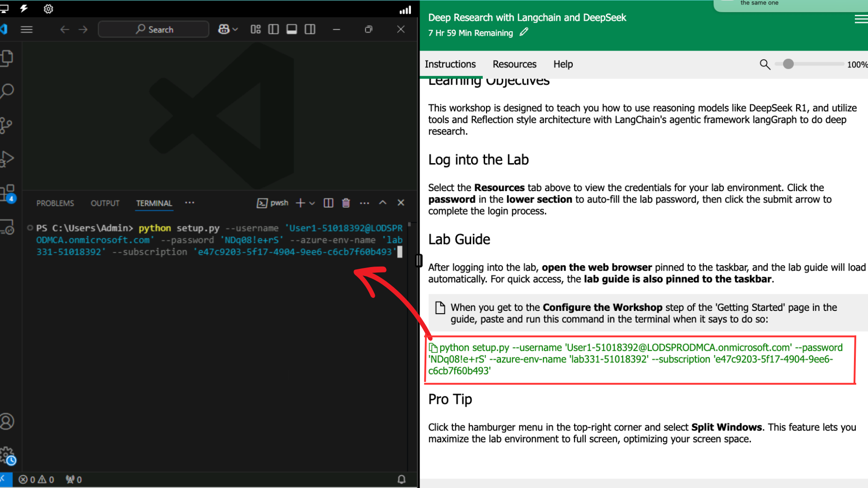The height and width of the screenshot is (488, 868).
Task: Check the signal strength indicator
Action: [406, 9]
